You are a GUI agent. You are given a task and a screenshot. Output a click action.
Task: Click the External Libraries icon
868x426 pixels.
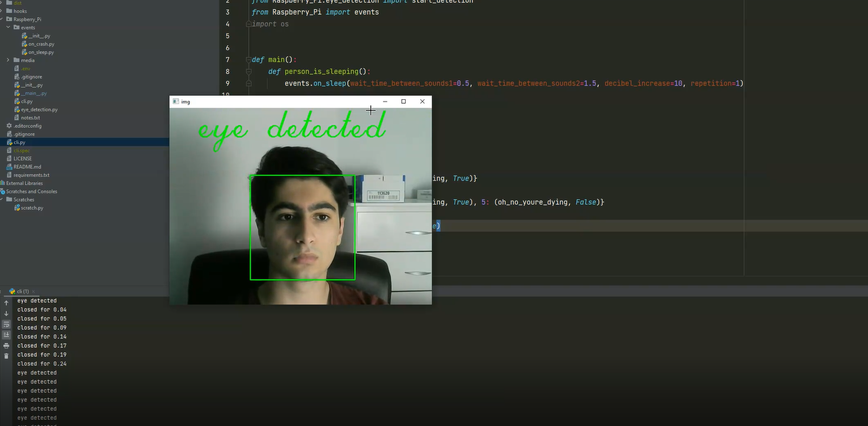tap(3, 183)
